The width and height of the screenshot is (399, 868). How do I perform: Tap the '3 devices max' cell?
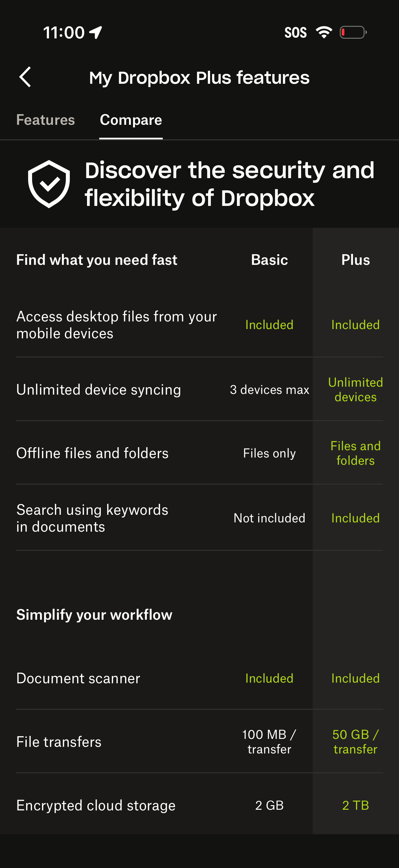point(269,390)
